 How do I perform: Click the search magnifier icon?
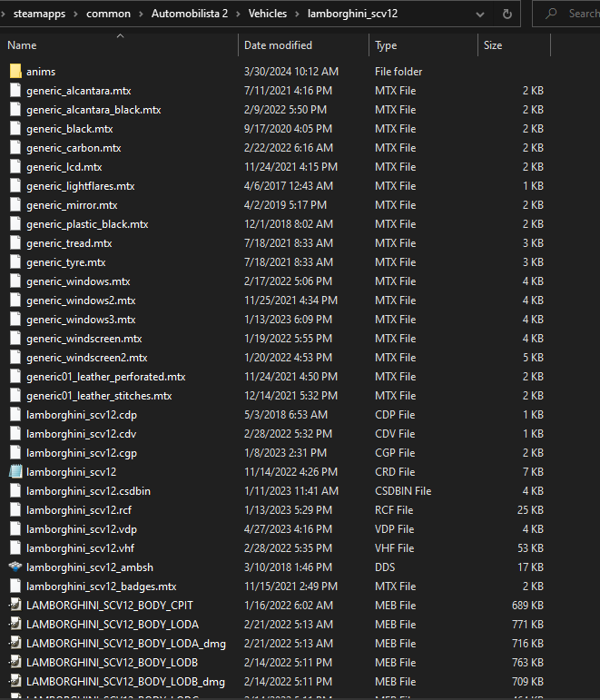tap(552, 15)
